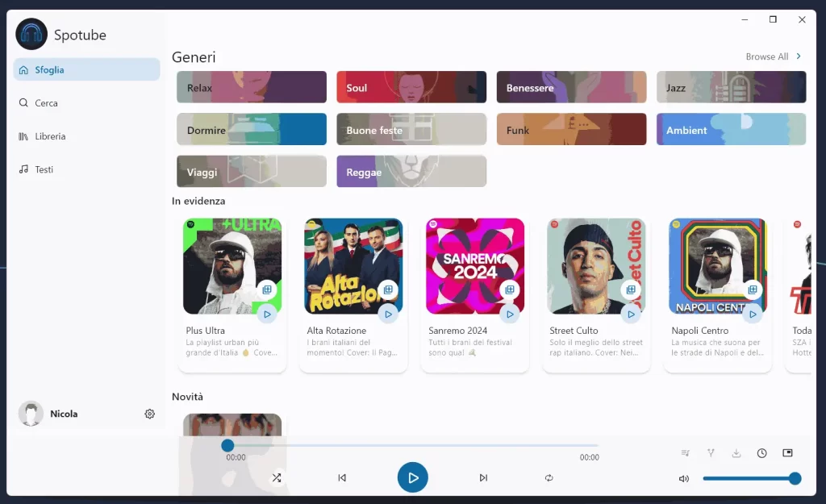Image resolution: width=826 pixels, height=504 pixels.
Task: Click the Novità section heading
Action: 187,397
